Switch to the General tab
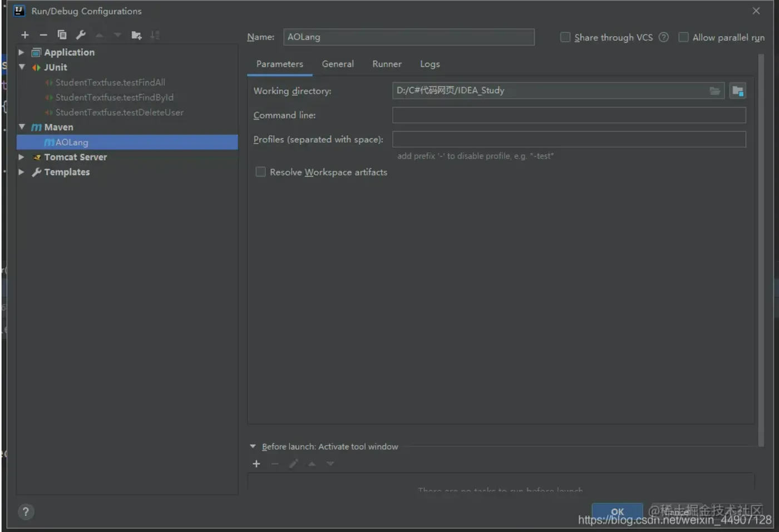The image size is (779, 532). point(338,64)
